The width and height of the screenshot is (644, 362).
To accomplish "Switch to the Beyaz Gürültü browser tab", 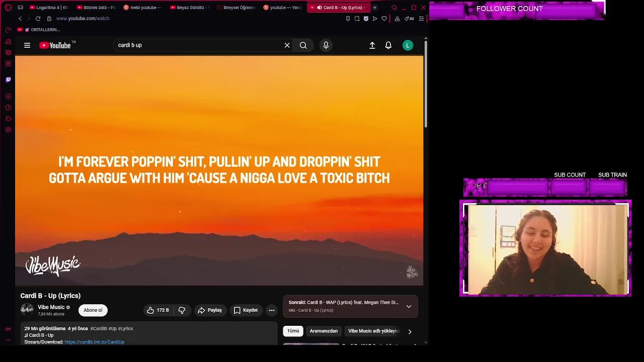I will 189,8.
